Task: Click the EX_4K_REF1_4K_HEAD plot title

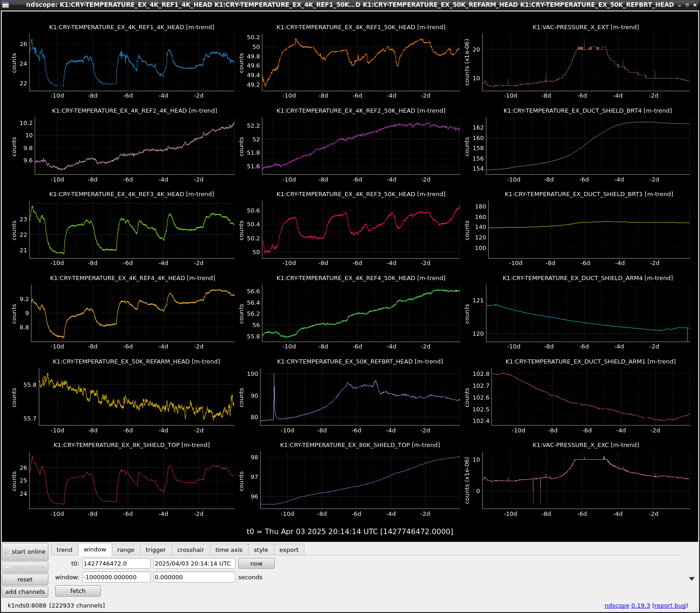Action: click(x=132, y=27)
